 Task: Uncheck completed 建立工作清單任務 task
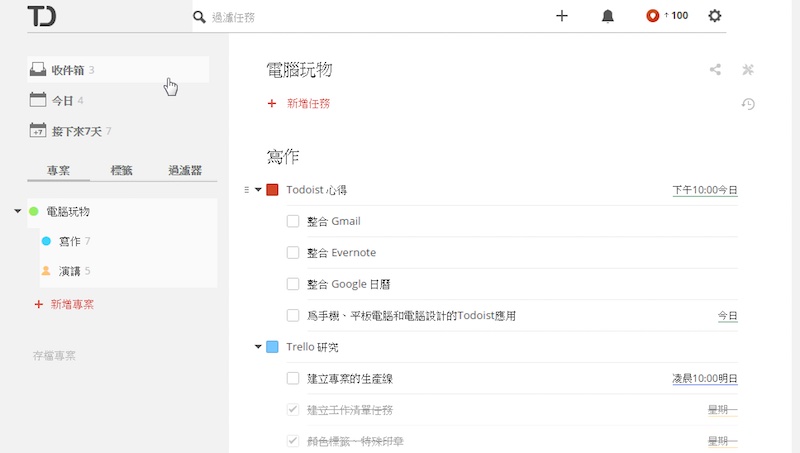(293, 410)
